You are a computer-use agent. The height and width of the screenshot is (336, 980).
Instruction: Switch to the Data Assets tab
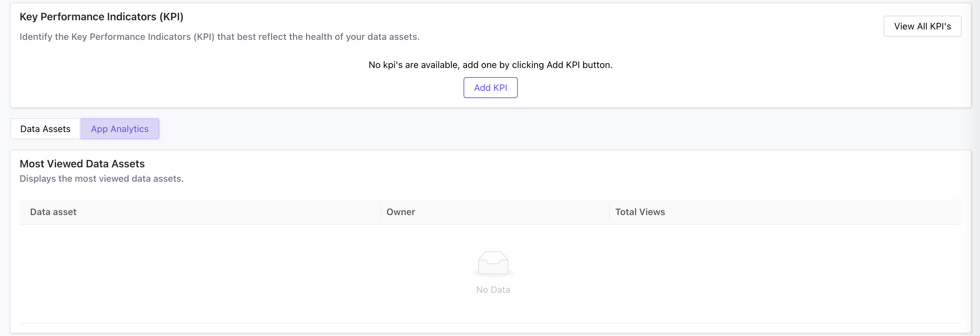[45, 129]
